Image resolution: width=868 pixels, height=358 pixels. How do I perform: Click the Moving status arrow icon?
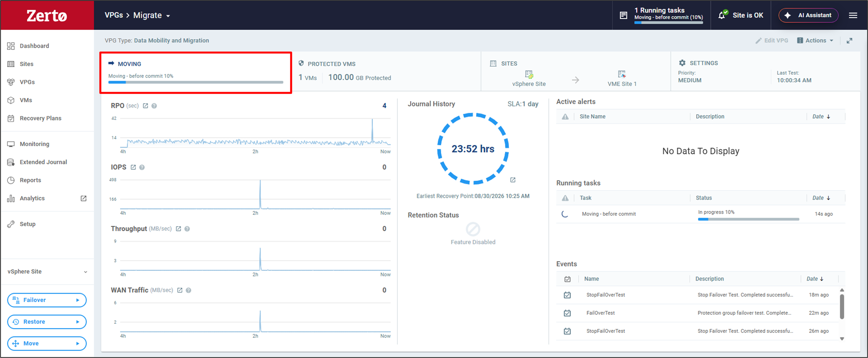111,63
